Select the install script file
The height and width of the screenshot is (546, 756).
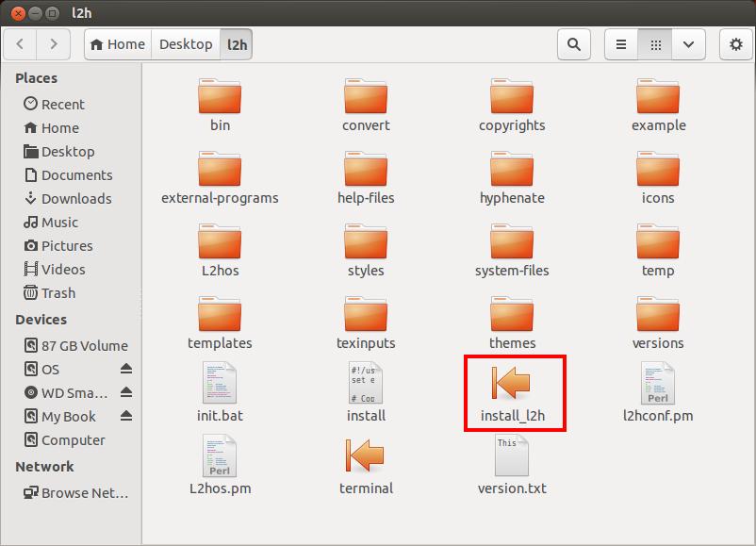366,383
